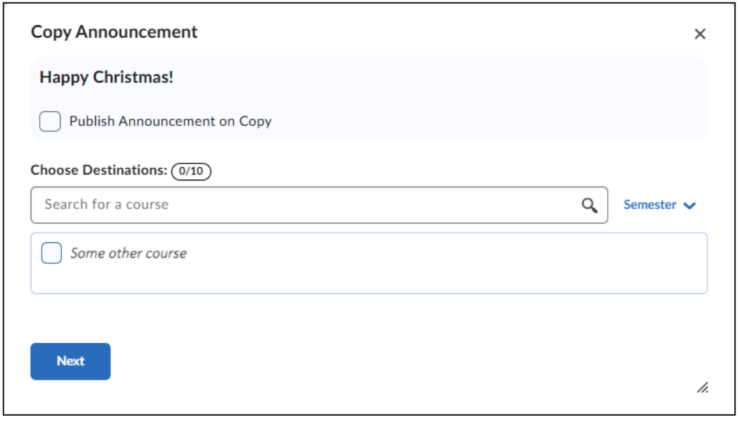The width and height of the screenshot is (740, 421).
Task: Click the Copy Announcement dialog heading
Action: [114, 32]
